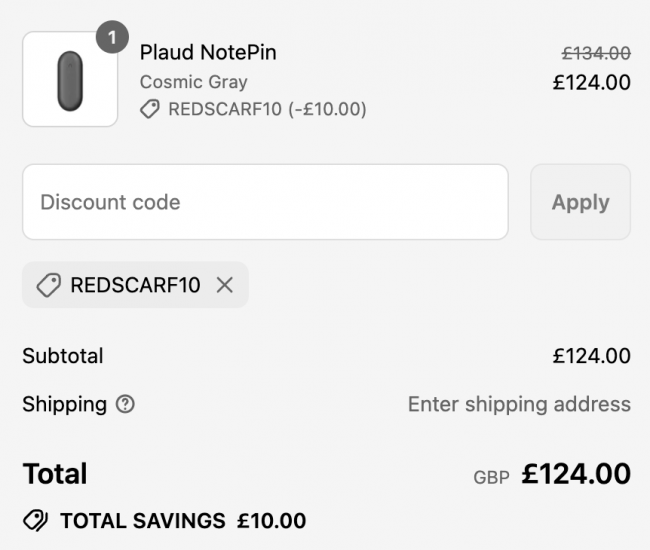Click the GBP currency label

491,477
